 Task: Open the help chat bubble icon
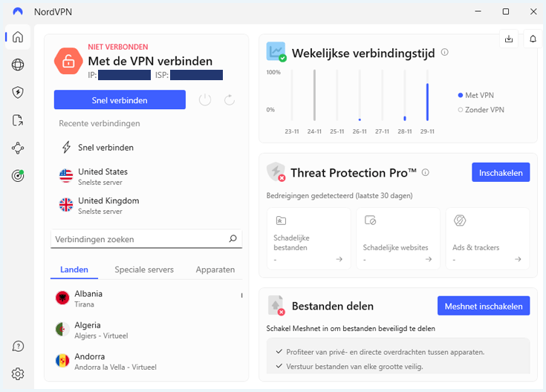pos(18,347)
